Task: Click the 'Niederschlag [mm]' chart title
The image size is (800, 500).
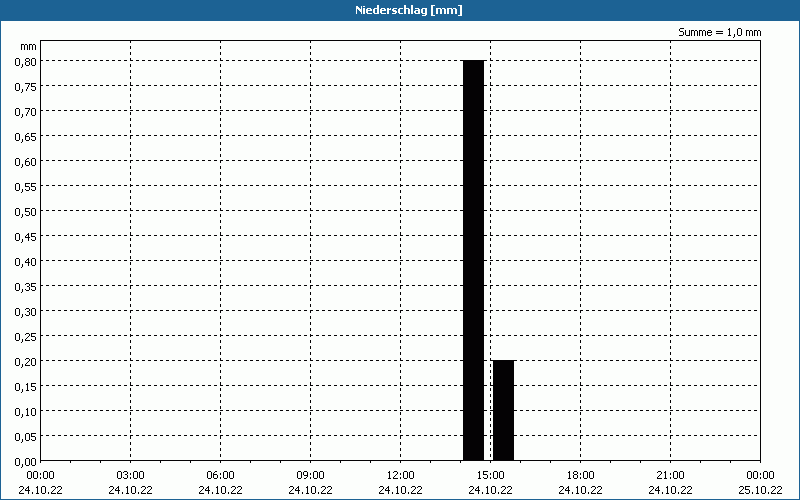Action: pyautogui.click(x=409, y=10)
